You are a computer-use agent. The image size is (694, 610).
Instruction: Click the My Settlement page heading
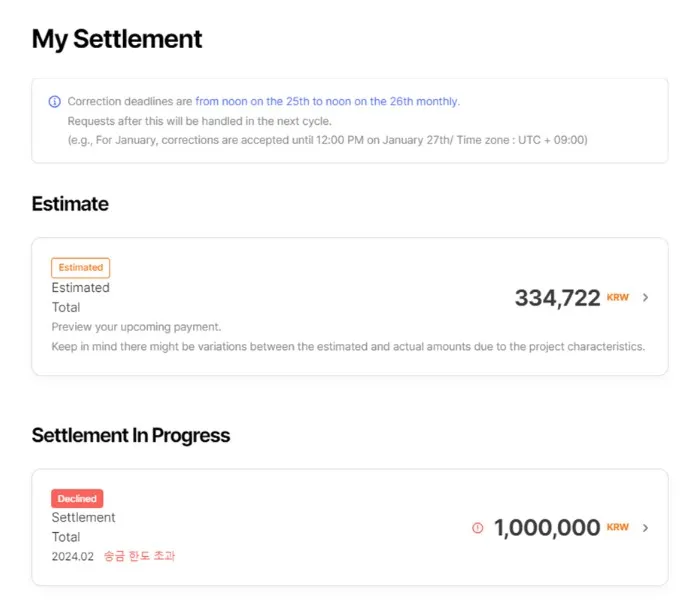click(117, 39)
